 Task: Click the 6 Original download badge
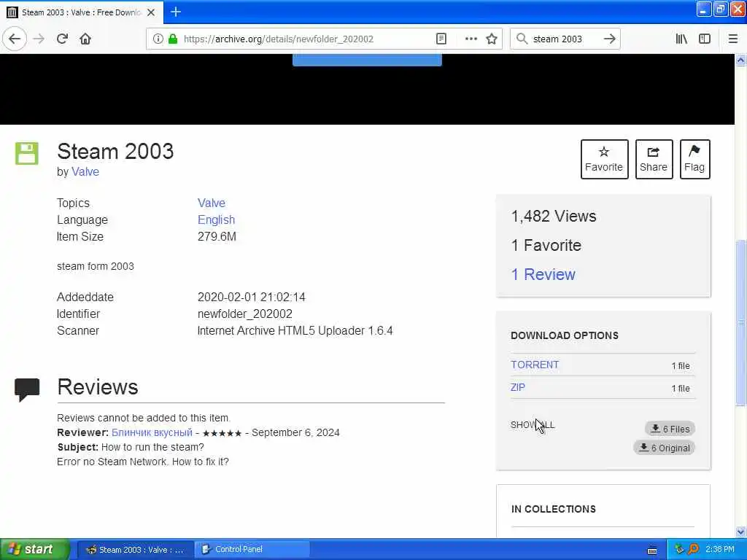pyautogui.click(x=665, y=448)
